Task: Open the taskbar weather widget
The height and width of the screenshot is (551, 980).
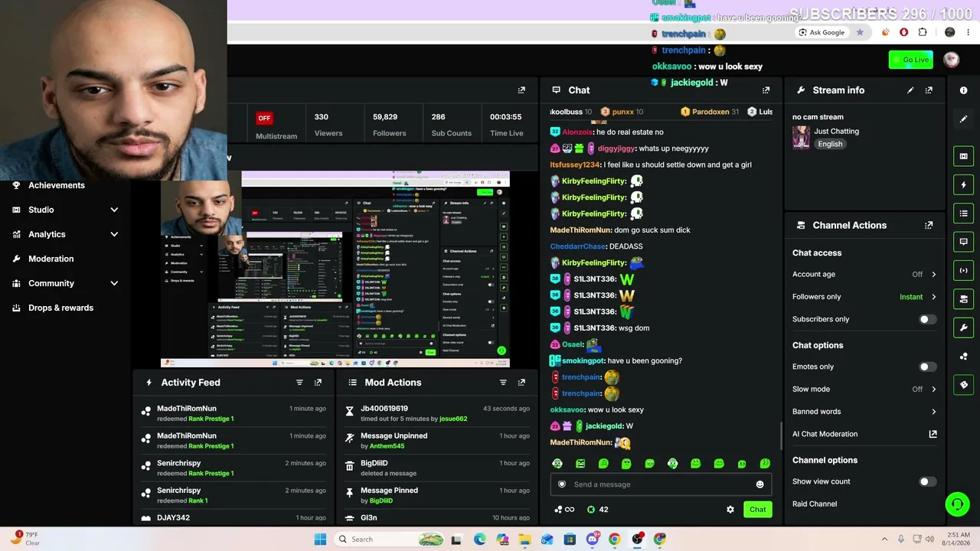Action: (x=26, y=539)
